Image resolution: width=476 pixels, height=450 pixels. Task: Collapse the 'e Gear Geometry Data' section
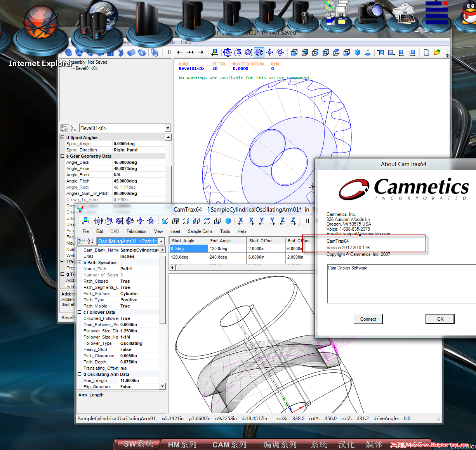(x=63, y=156)
